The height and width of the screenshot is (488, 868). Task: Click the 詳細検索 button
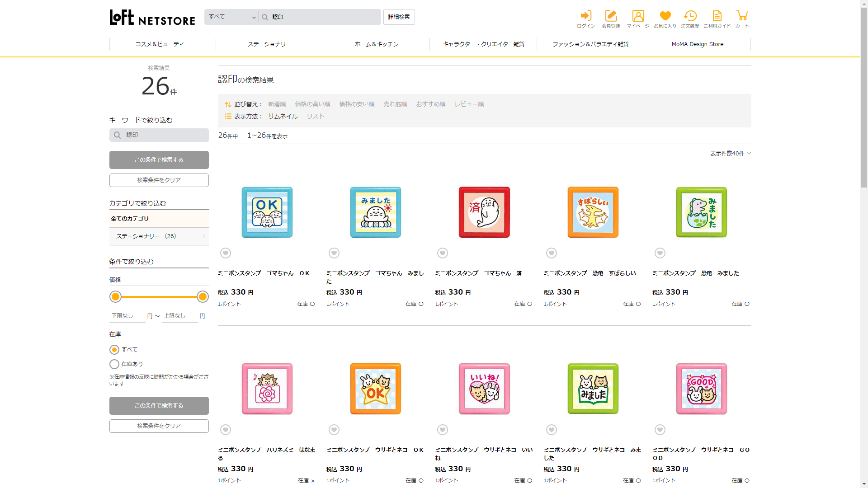pyautogui.click(x=399, y=17)
